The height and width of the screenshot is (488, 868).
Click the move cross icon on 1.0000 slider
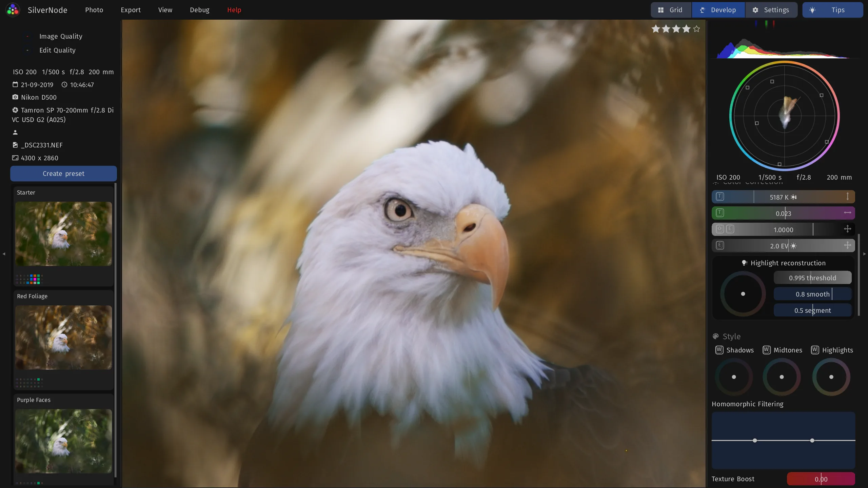point(847,229)
